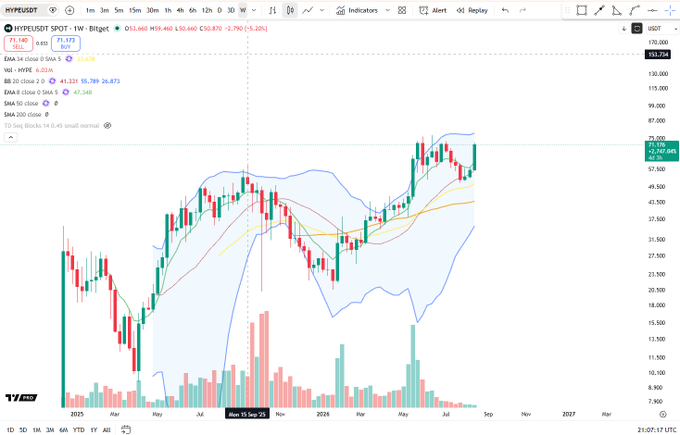This screenshot has width=680, height=435.
Task: Select the 1h interval
Action: pyautogui.click(x=168, y=10)
